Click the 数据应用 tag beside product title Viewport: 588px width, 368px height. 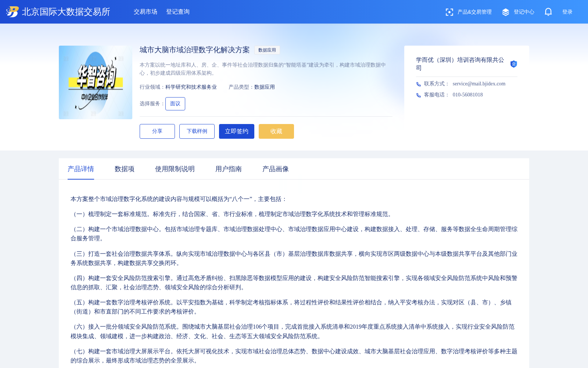pyautogui.click(x=267, y=50)
